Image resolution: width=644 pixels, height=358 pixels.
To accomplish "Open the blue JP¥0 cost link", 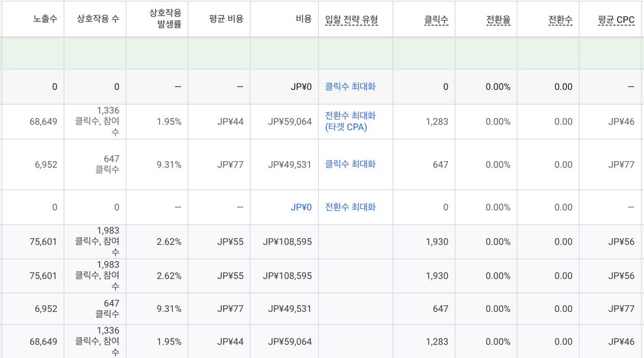I will [301, 207].
